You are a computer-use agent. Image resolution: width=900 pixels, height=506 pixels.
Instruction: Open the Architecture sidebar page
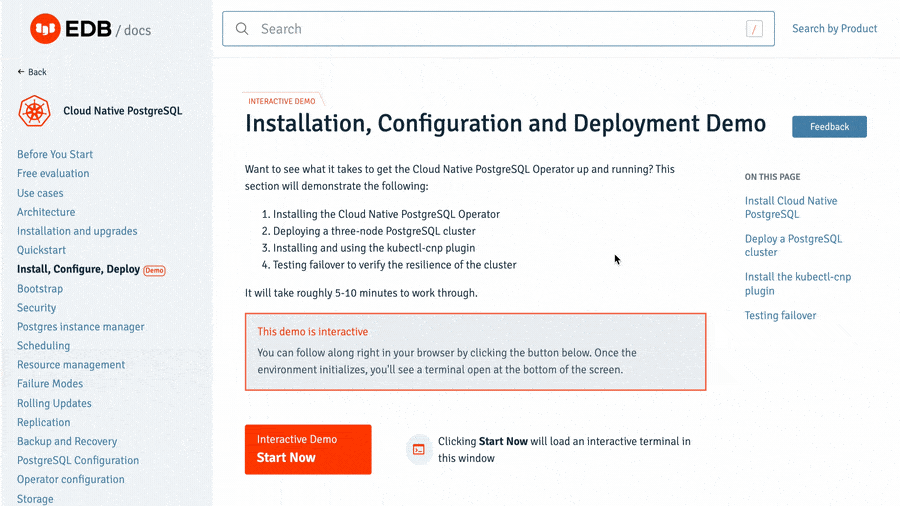point(46,212)
